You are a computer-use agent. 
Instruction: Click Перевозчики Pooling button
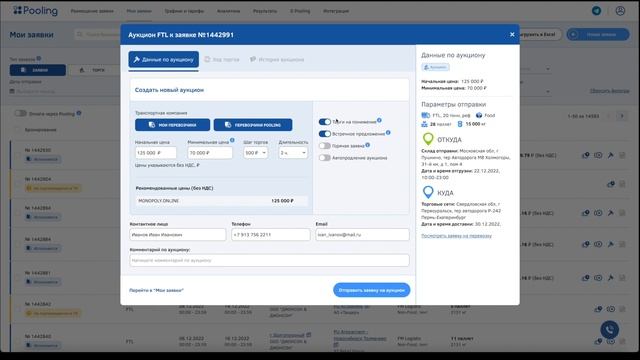(x=253, y=125)
